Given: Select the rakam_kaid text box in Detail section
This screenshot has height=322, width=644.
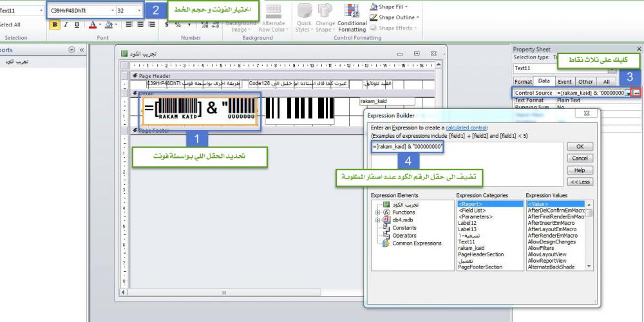Looking at the screenshot, I should coord(387,101).
